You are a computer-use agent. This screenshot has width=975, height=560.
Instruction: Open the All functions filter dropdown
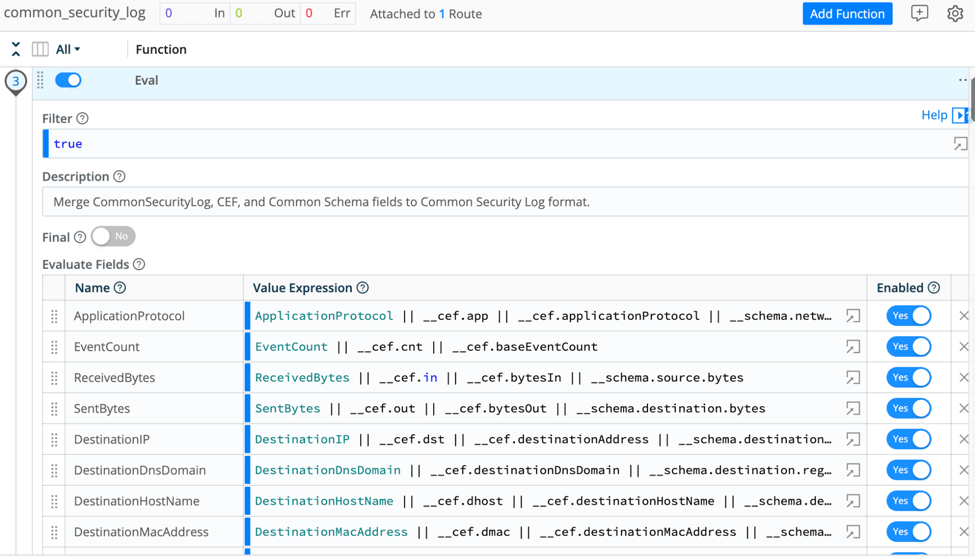(x=68, y=49)
